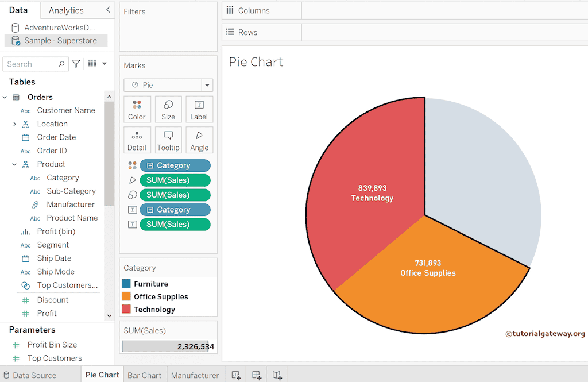The image size is (588, 382).
Task: Collapse the side pane with the arrow
Action: (108, 10)
